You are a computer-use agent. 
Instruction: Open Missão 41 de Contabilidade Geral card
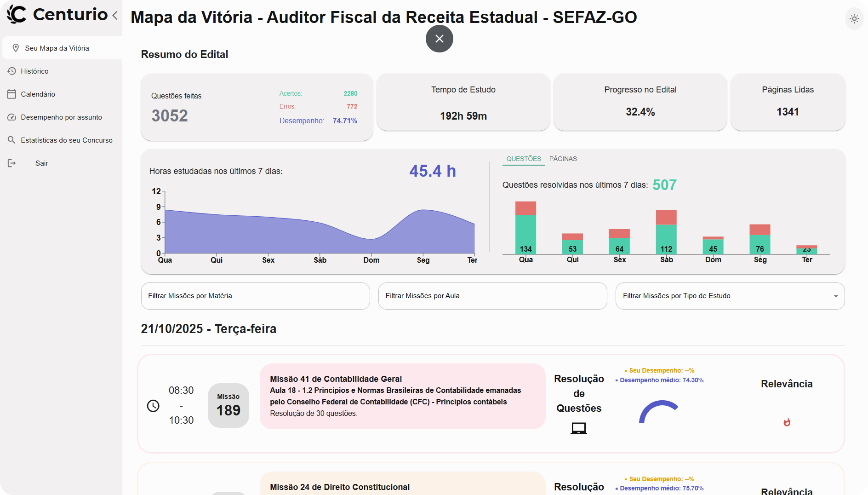pos(402,396)
